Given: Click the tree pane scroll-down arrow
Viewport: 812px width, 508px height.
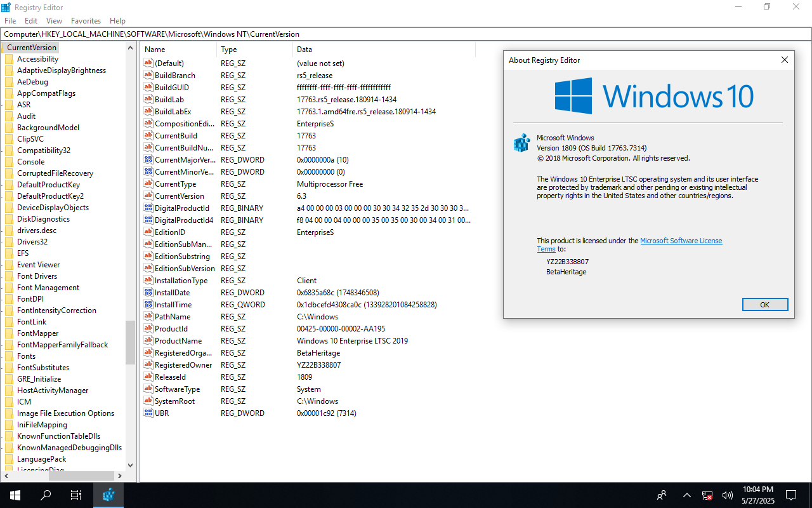Looking at the screenshot, I should [x=130, y=465].
